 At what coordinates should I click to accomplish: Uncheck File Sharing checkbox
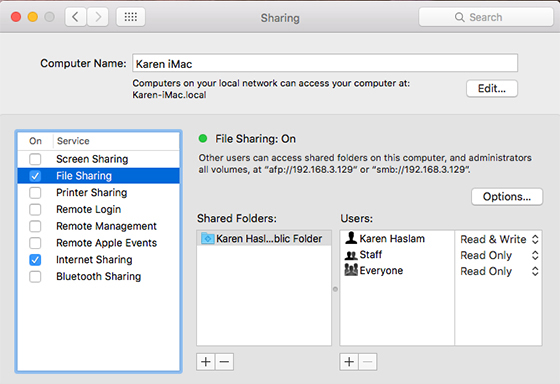click(x=35, y=176)
